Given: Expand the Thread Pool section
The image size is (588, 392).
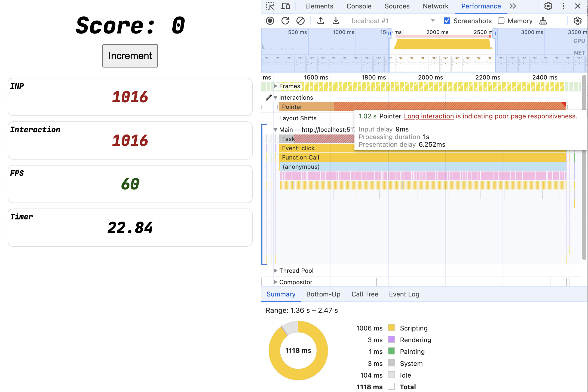Looking at the screenshot, I should click(x=274, y=270).
